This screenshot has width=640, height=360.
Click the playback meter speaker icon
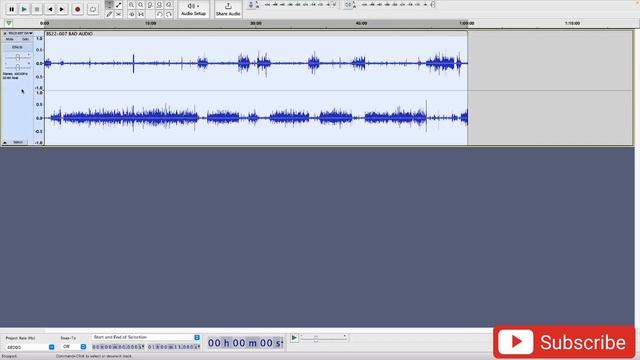[348, 5]
